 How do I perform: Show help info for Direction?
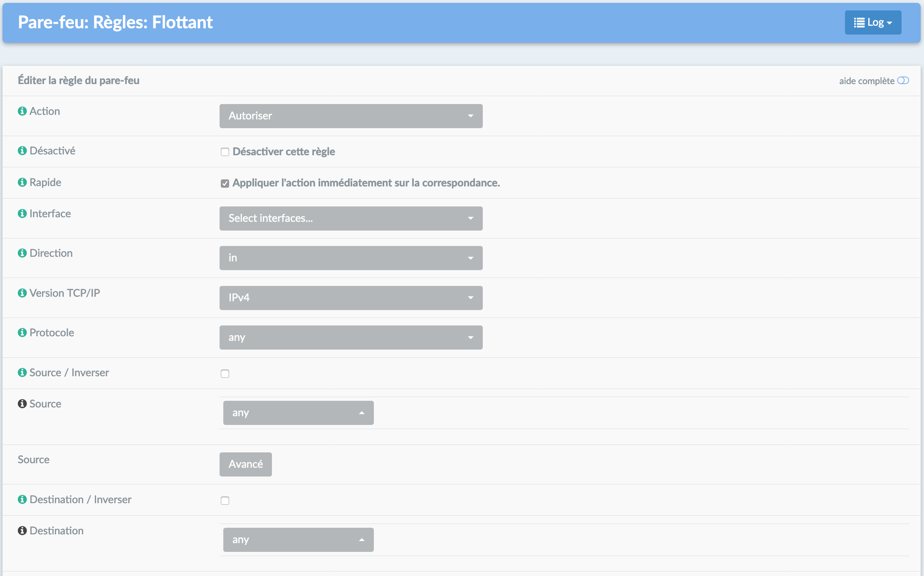(x=22, y=253)
